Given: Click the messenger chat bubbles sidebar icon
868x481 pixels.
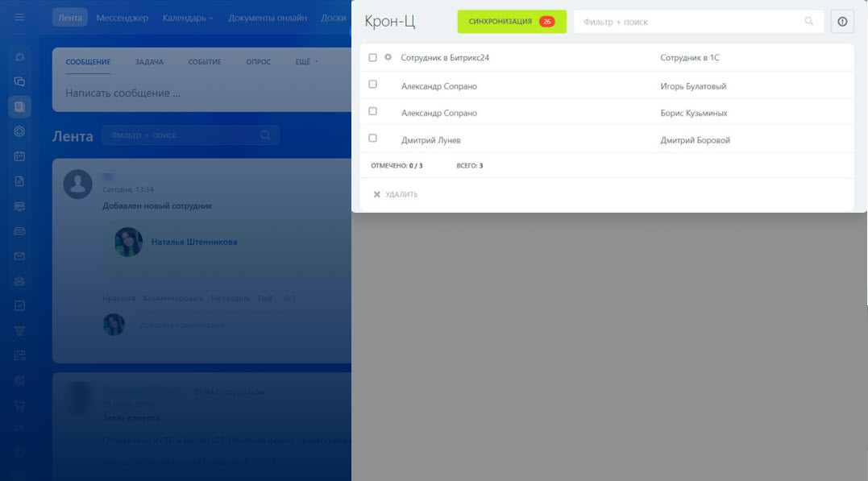Looking at the screenshot, I should pyautogui.click(x=19, y=82).
